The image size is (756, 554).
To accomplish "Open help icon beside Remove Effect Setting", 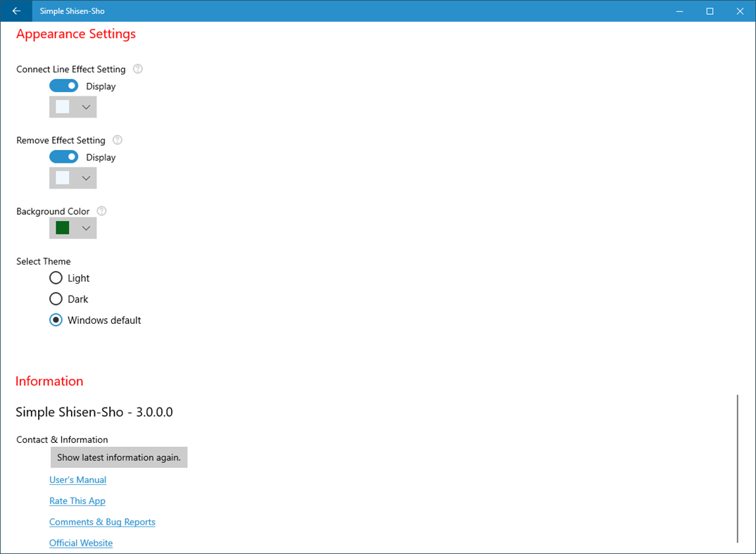I will click(x=118, y=140).
